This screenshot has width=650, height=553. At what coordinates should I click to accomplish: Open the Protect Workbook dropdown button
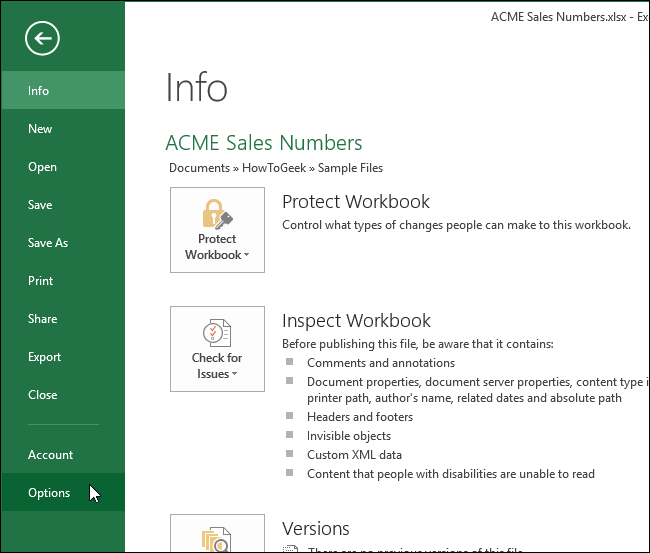[x=217, y=230]
